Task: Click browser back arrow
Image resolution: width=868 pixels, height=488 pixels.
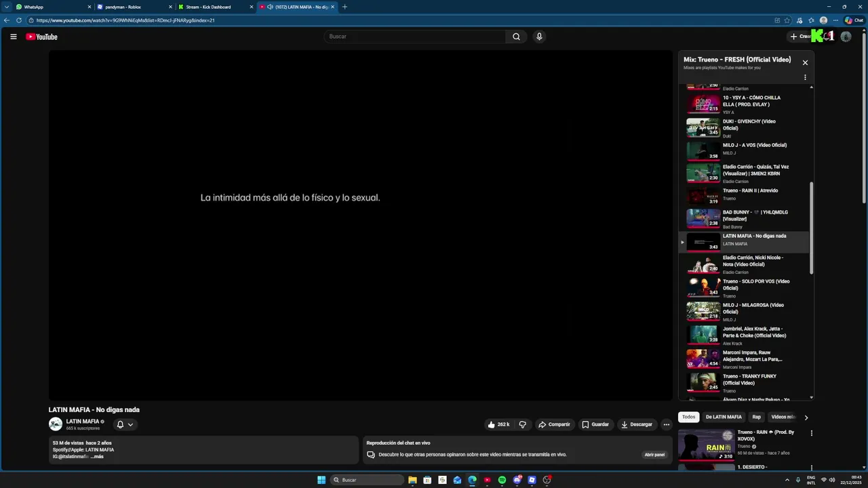Action: pos(7,20)
